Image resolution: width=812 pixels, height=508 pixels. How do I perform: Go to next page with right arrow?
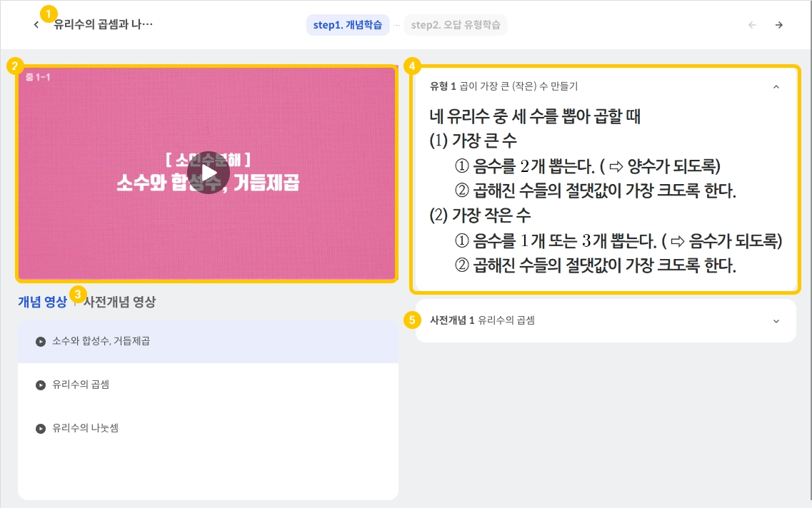point(779,25)
